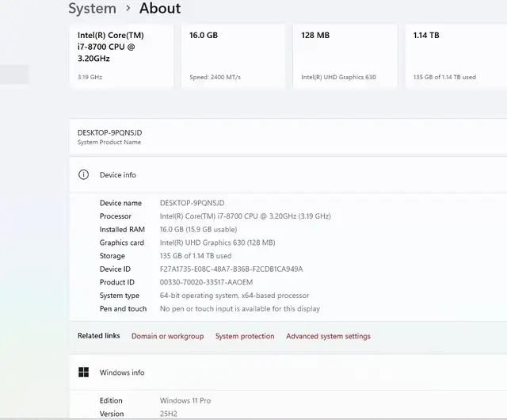Click the Device name value DESKTOP-9PQNSJD
This screenshot has height=420, width=507.
pos(192,203)
